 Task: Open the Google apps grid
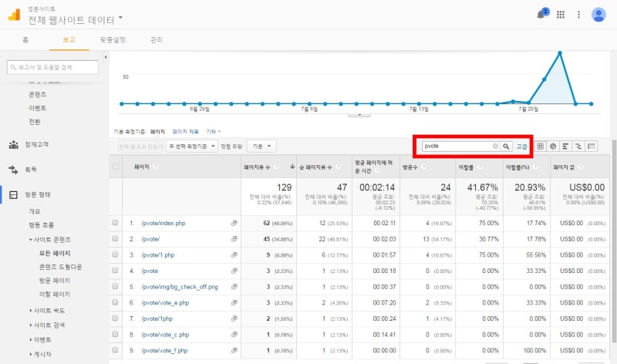561,15
